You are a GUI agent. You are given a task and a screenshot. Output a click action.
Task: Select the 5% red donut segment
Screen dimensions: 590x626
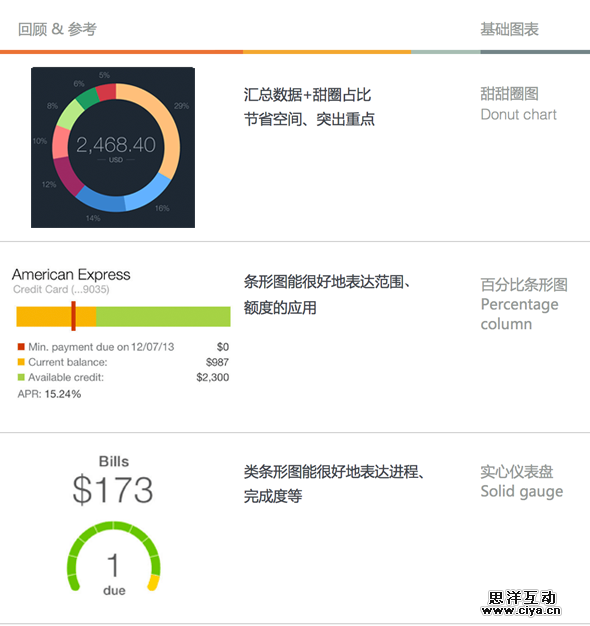(x=107, y=91)
